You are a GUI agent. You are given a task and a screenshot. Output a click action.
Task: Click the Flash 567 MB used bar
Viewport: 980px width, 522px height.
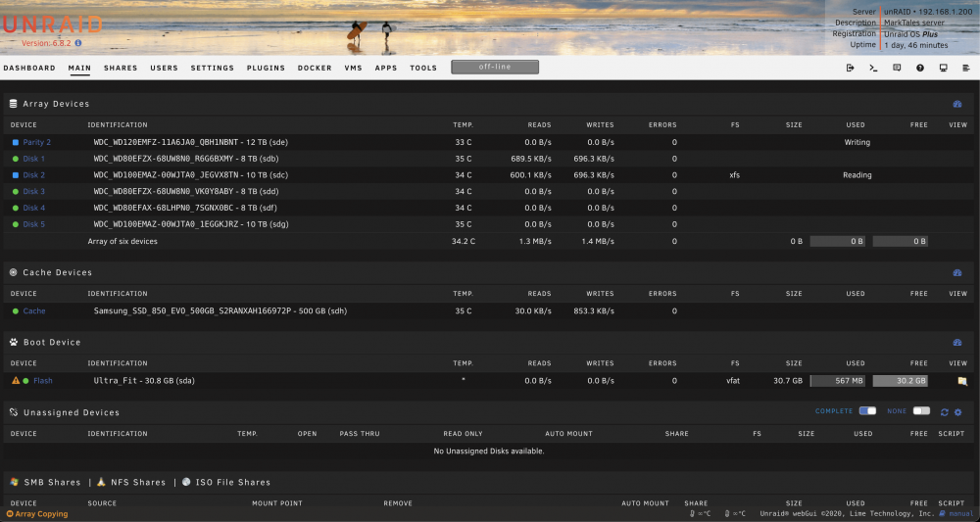(x=838, y=381)
